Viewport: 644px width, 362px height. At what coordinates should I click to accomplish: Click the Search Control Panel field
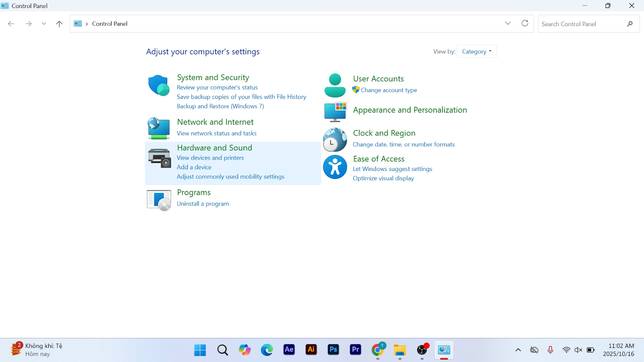(x=582, y=24)
